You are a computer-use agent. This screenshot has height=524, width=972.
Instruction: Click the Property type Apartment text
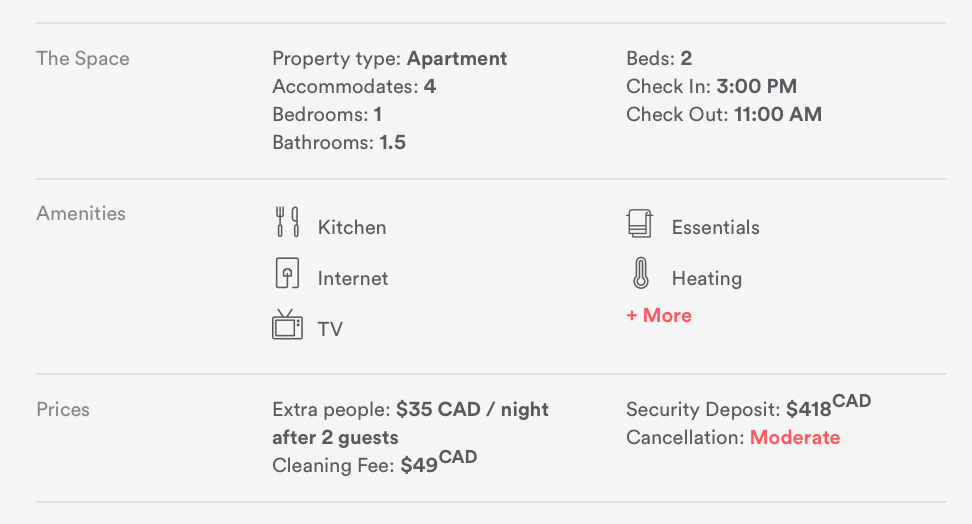(389, 59)
